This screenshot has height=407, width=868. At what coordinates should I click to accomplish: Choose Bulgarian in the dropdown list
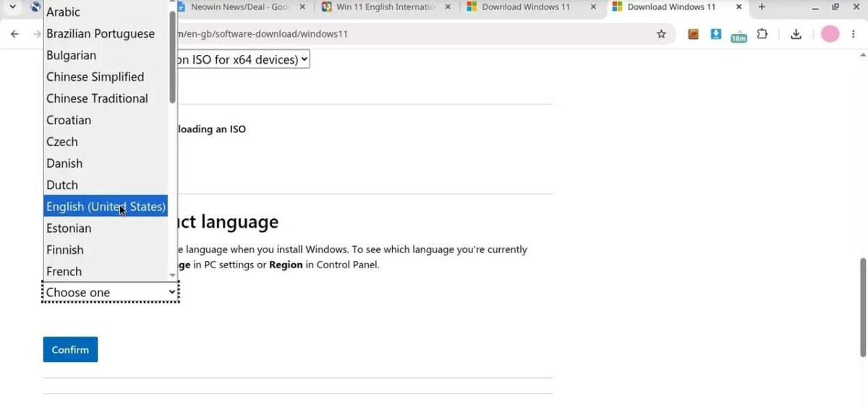tap(106, 55)
